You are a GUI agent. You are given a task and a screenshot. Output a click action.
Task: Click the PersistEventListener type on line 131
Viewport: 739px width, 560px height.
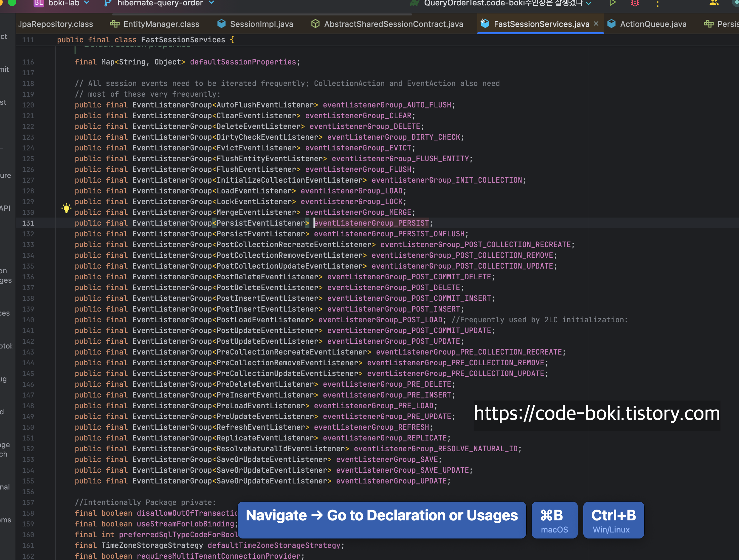[x=261, y=223]
